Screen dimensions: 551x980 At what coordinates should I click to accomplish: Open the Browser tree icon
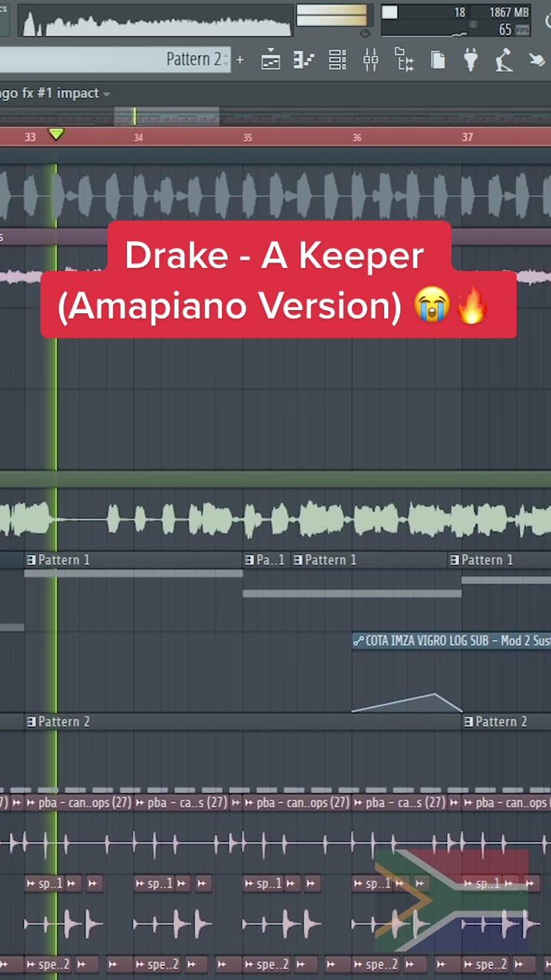pos(404,60)
